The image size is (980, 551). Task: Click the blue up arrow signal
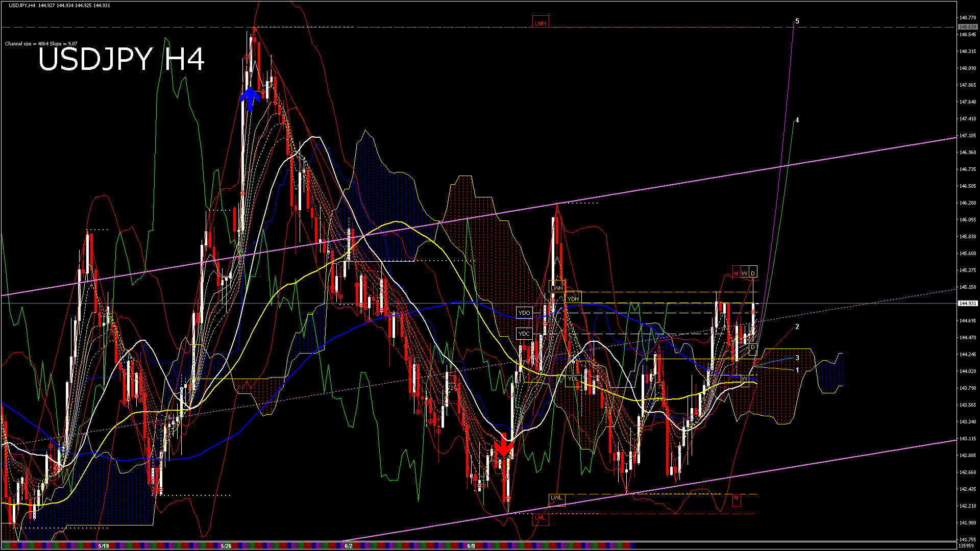[250, 98]
